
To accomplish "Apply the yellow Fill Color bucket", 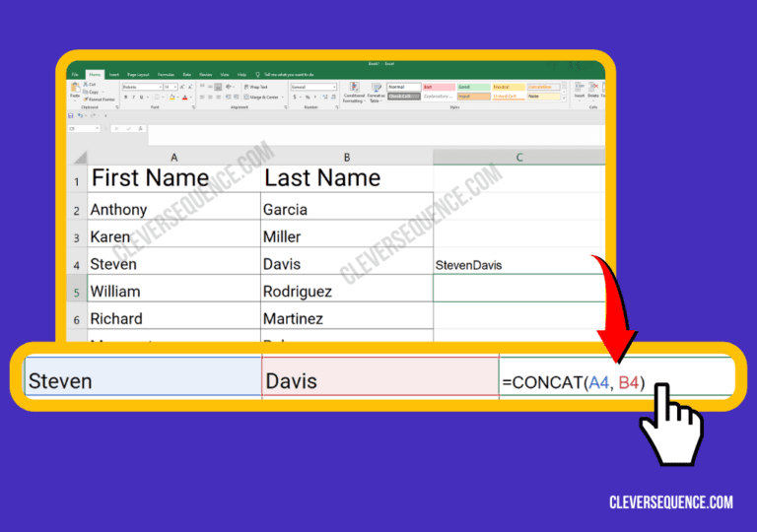I will click(172, 97).
